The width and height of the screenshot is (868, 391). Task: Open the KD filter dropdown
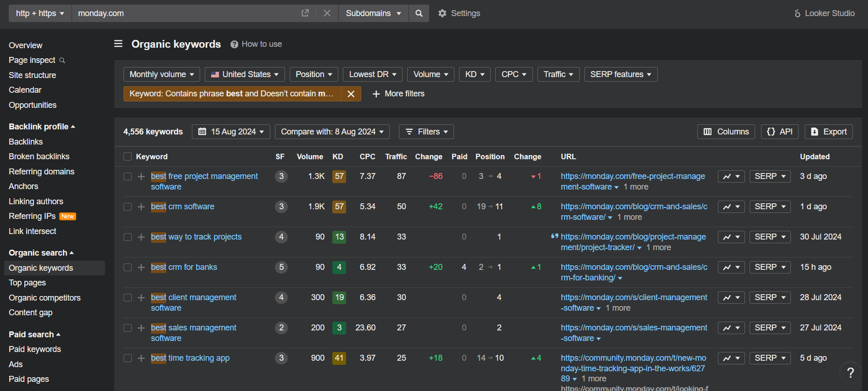pyautogui.click(x=475, y=74)
